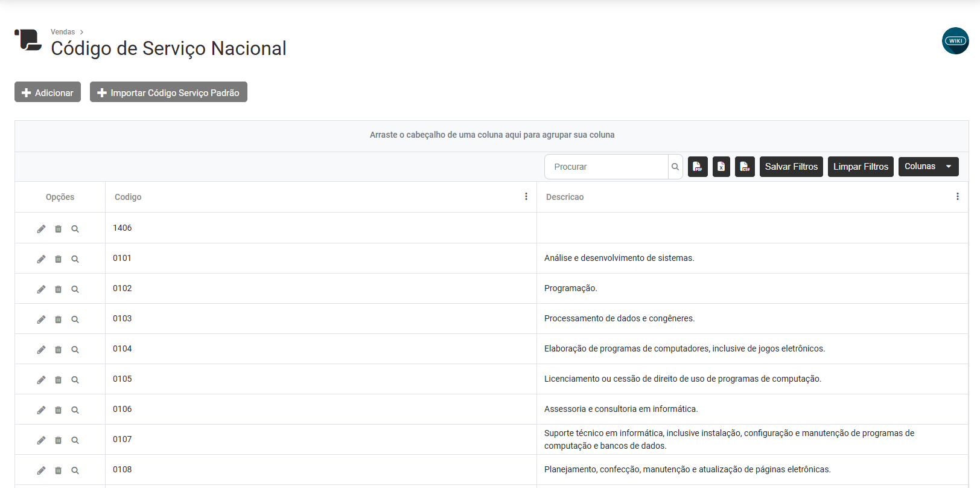Click the search magnifier beside Procurar

(675, 167)
